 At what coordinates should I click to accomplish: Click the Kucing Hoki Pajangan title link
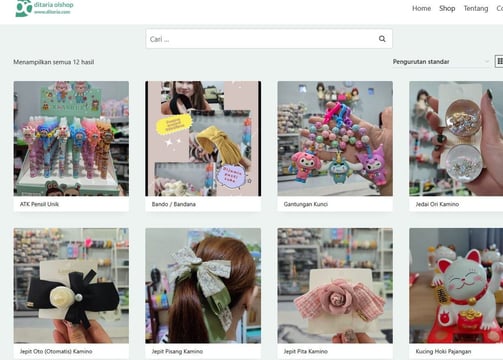coord(443,351)
